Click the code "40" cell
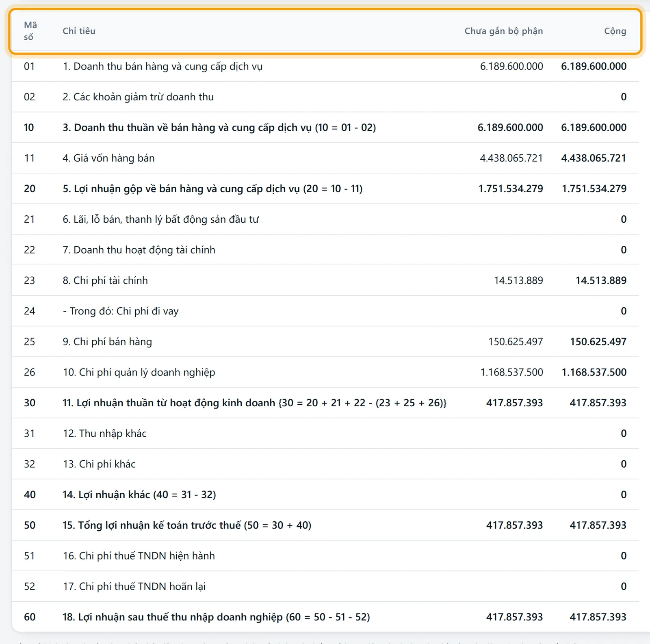 coord(30,494)
